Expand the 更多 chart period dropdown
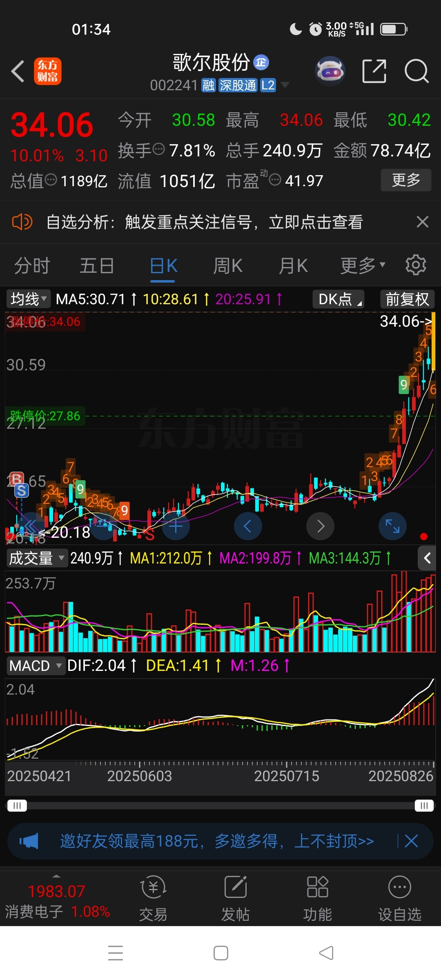 coord(363,266)
